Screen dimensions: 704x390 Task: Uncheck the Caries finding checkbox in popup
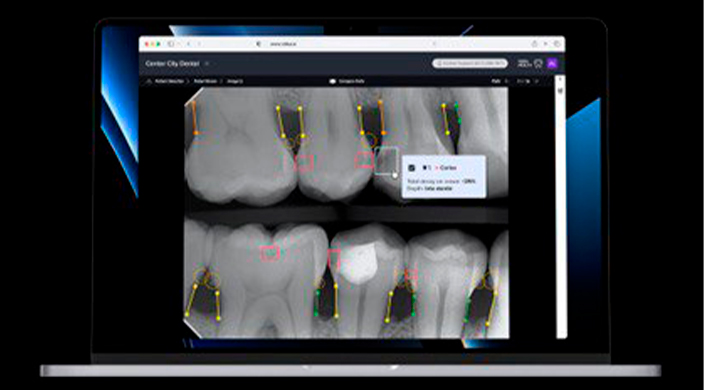click(411, 168)
